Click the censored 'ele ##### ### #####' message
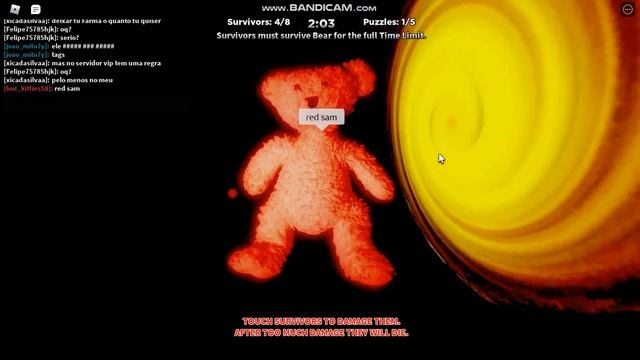 point(59,46)
